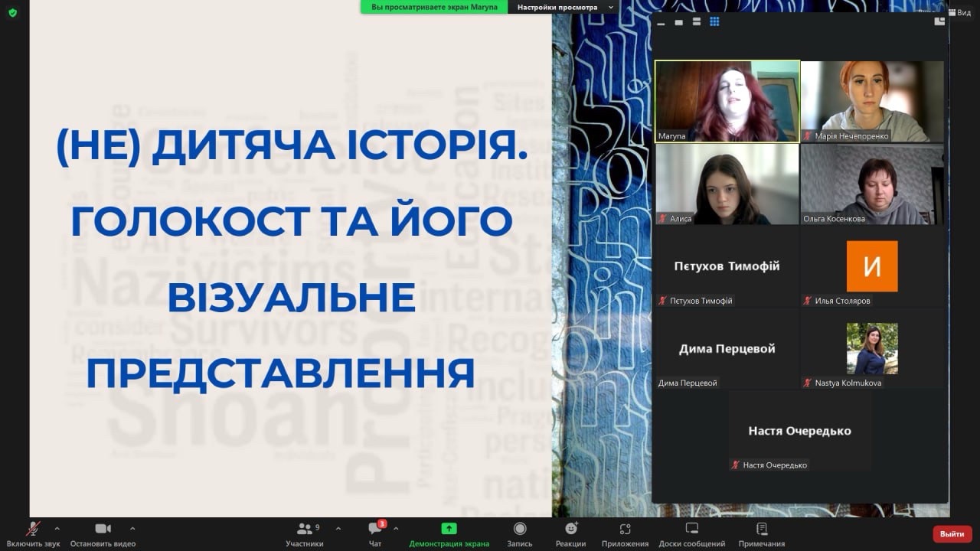
Task: Click the green encryption shield icon
Action: [12, 12]
